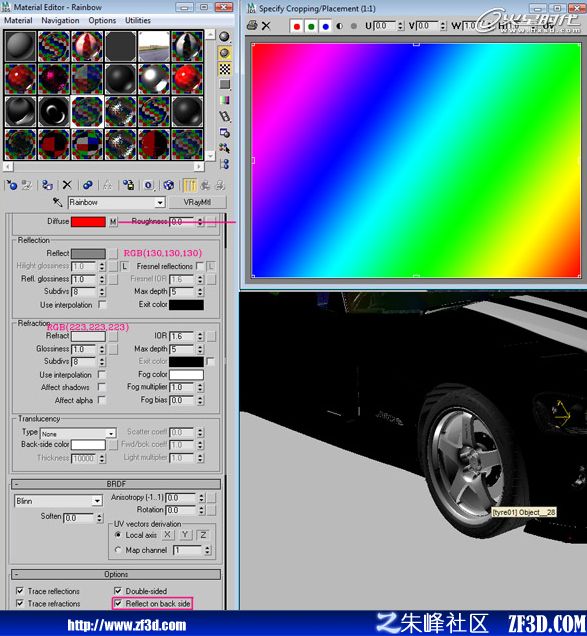Open the Utilities menu
This screenshot has width=587, height=636.
click(138, 20)
